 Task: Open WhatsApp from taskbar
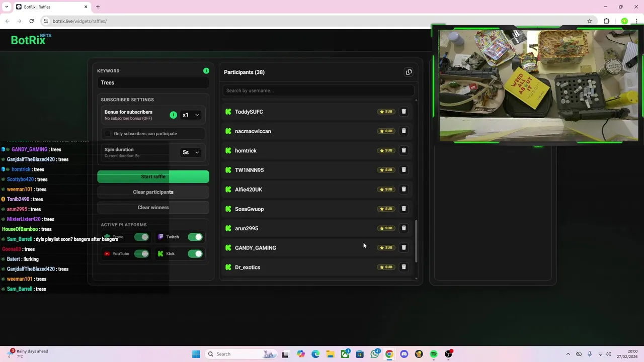point(375,354)
